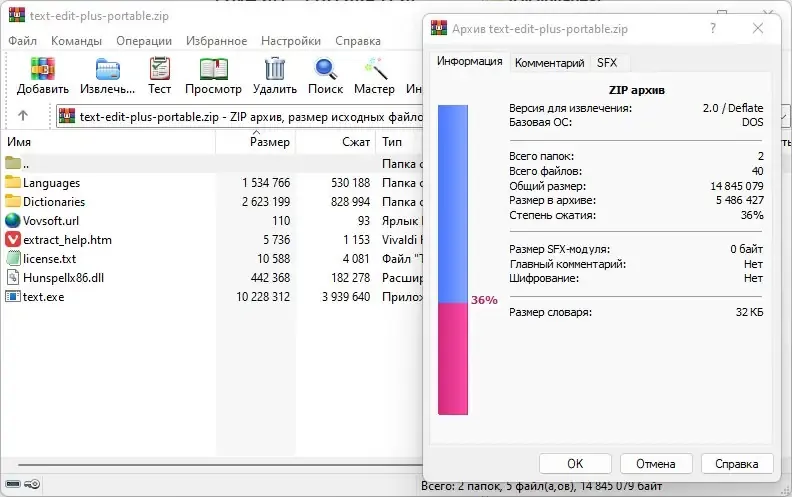Click the Общий размер value 14 845 079
The height and width of the screenshot is (497, 792).
coord(736,186)
